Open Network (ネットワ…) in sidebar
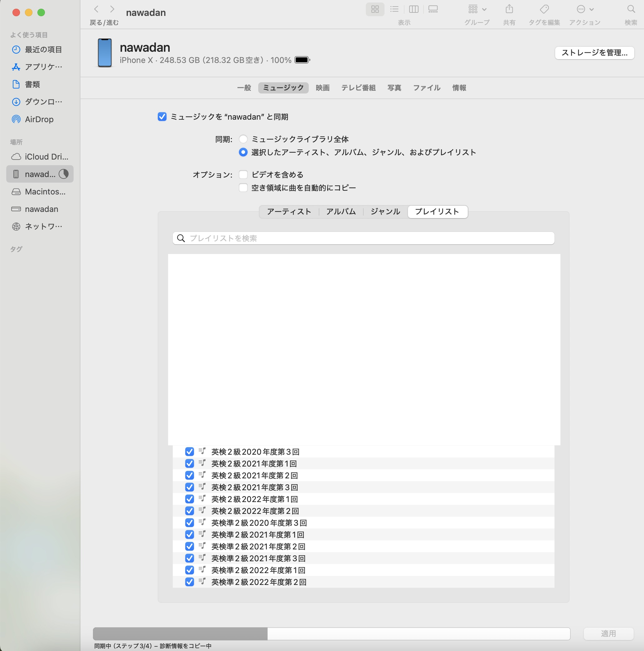 (40, 227)
